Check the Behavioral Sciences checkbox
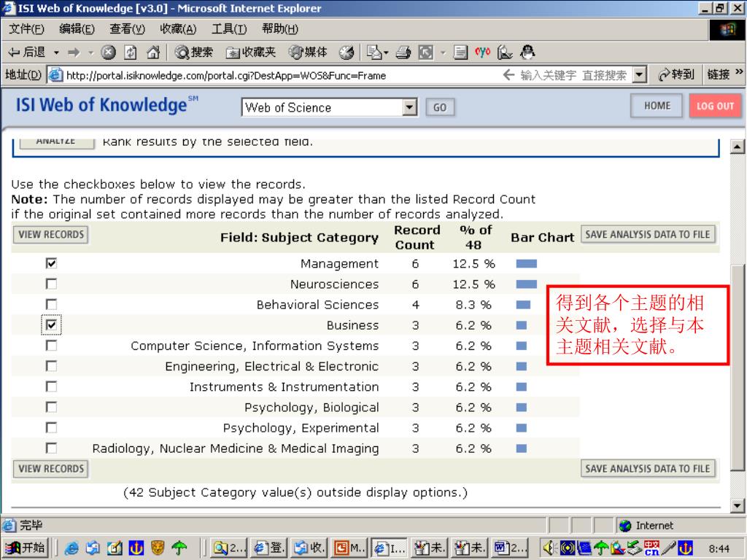Image resolution: width=747 pixels, height=560 pixels. 51,304
